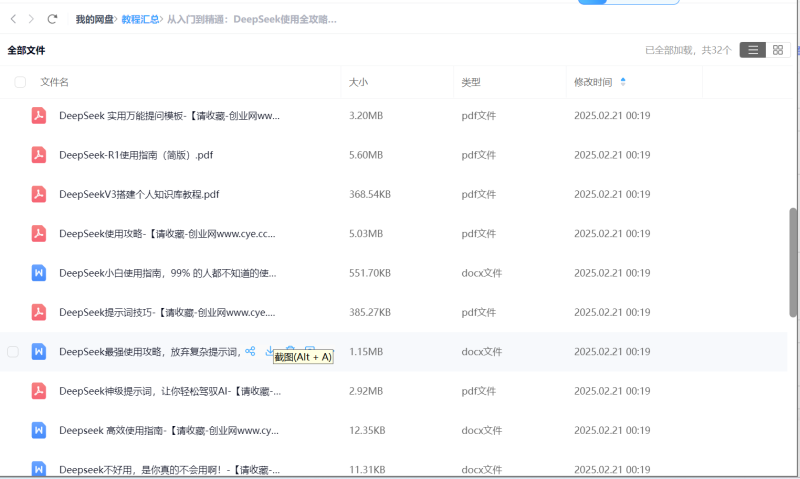Sort by 文件名 column header
Screen dimensions: 800x479
(55, 82)
